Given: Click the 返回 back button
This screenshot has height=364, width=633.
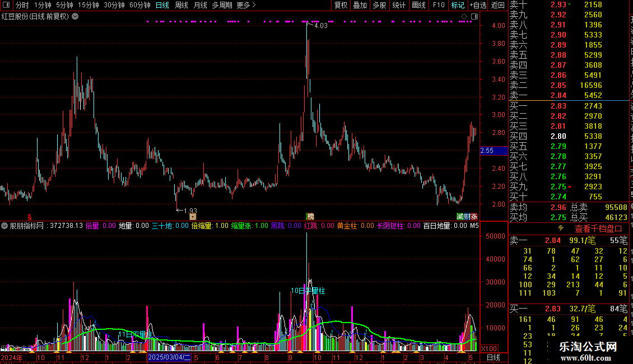Looking at the screenshot, I should (498, 5).
